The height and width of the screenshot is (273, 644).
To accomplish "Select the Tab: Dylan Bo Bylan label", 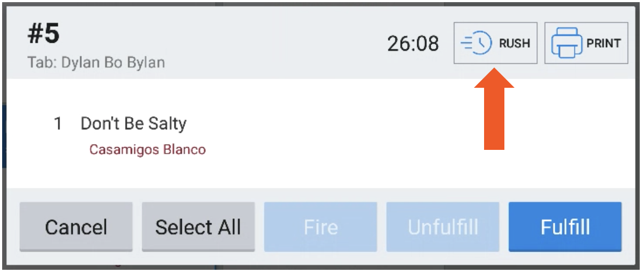I will tap(96, 63).
